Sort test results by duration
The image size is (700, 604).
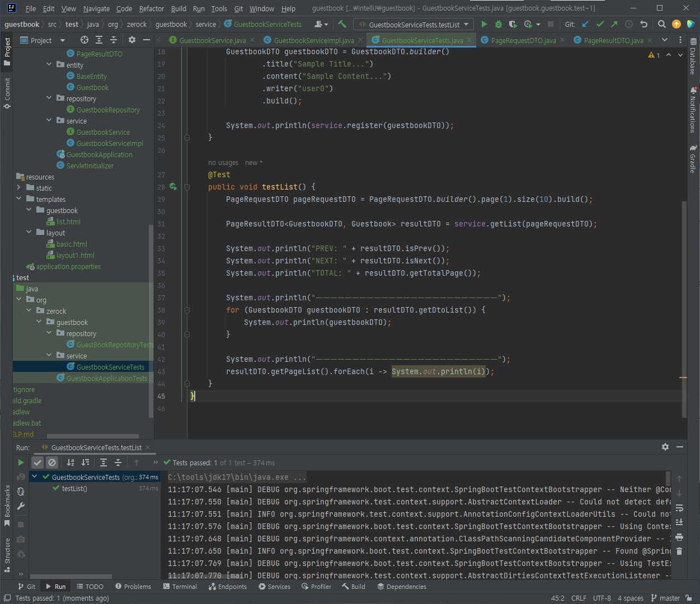point(85,463)
